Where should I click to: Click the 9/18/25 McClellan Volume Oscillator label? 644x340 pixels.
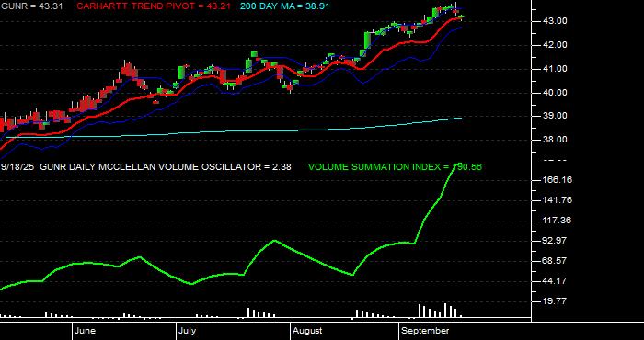(x=146, y=167)
